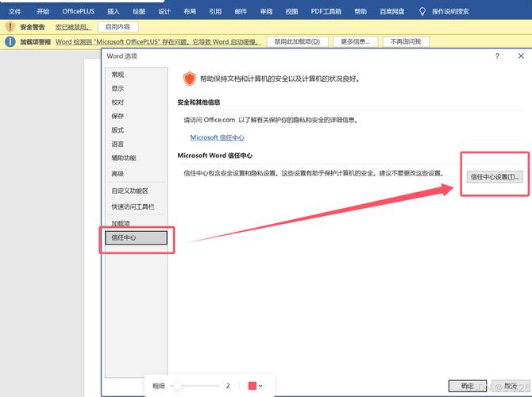Image resolution: width=532 pixels, height=397 pixels.
Task: Select 自定义功能区 in options list
Action: click(x=129, y=191)
